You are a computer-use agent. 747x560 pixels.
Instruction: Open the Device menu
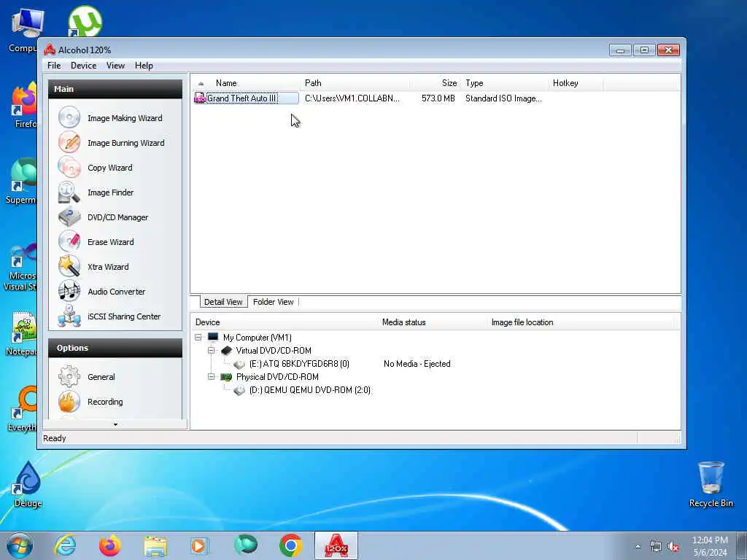83,66
